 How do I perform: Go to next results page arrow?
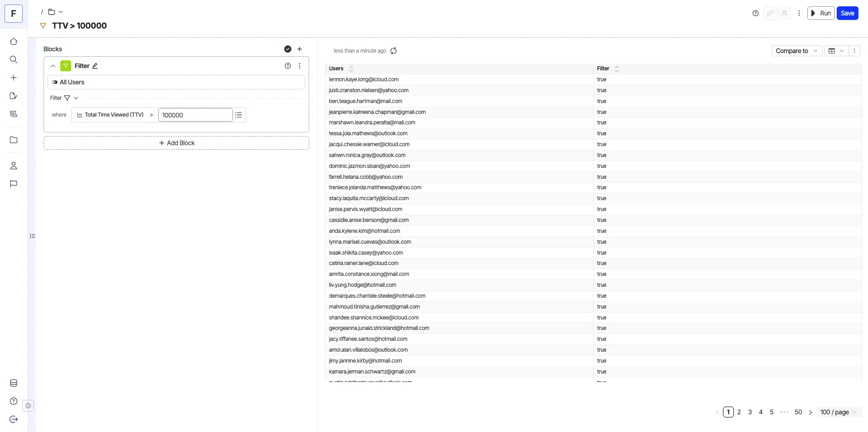(x=810, y=412)
